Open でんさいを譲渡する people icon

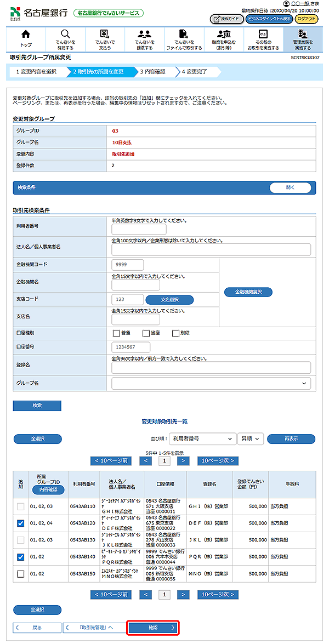[x=144, y=35]
